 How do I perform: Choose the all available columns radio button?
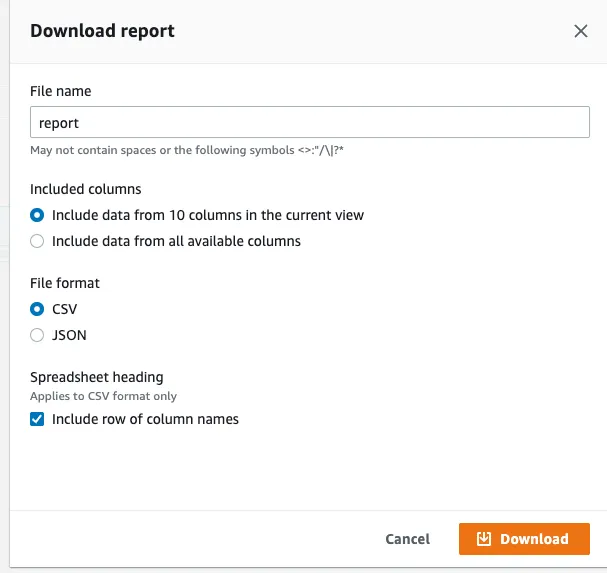tap(37, 241)
